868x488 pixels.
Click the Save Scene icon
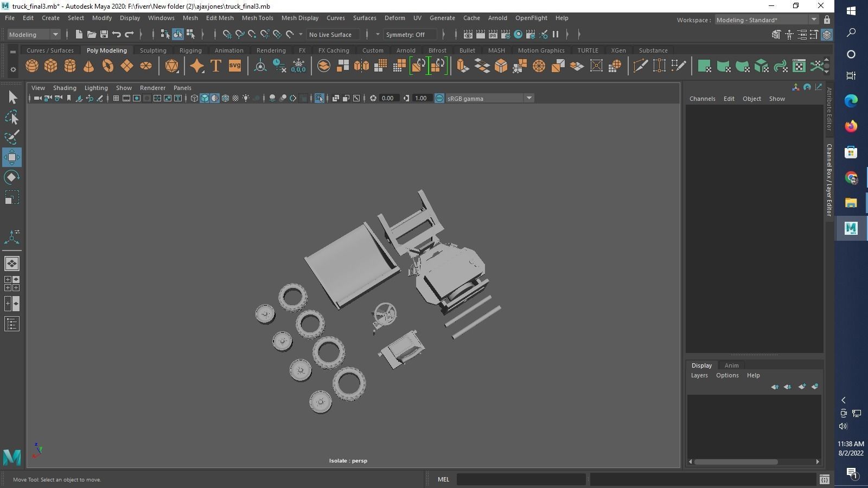tap(104, 35)
